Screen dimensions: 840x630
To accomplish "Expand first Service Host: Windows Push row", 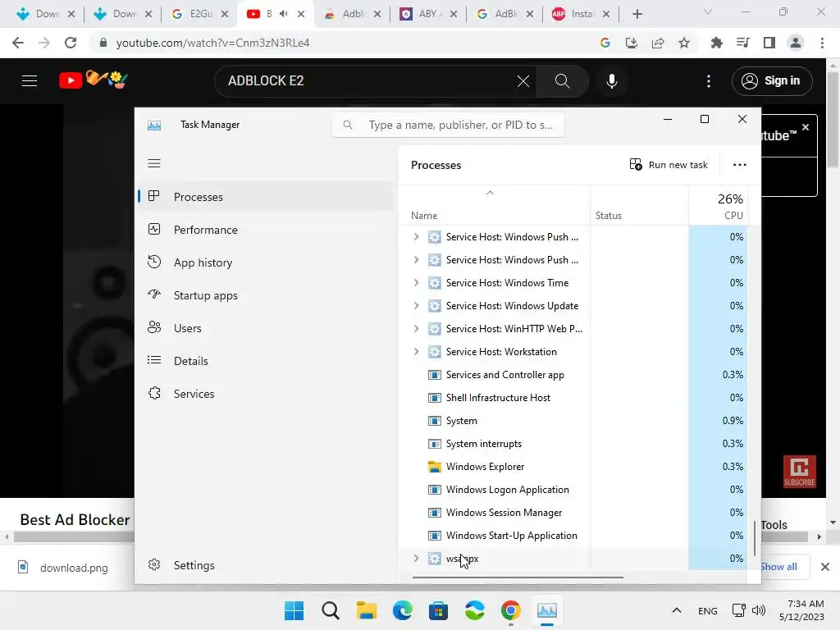I will [416, 237].
